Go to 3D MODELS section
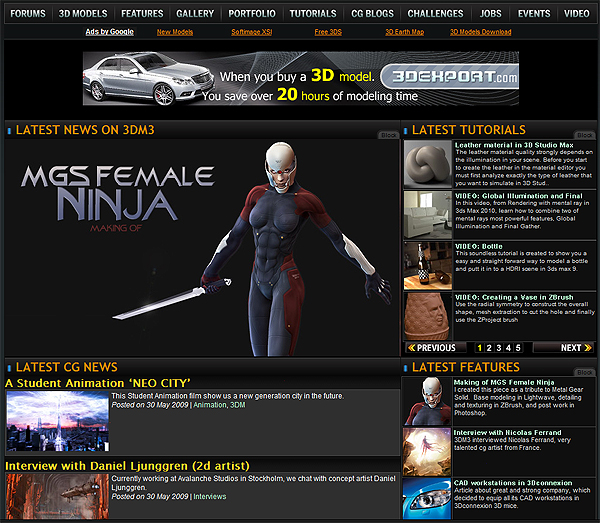The image size is (600, 523). tap(83, 14)
